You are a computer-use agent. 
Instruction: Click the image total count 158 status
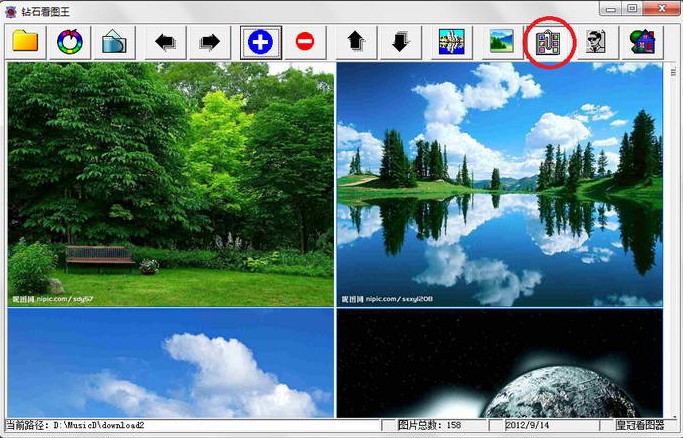(429, 425)
